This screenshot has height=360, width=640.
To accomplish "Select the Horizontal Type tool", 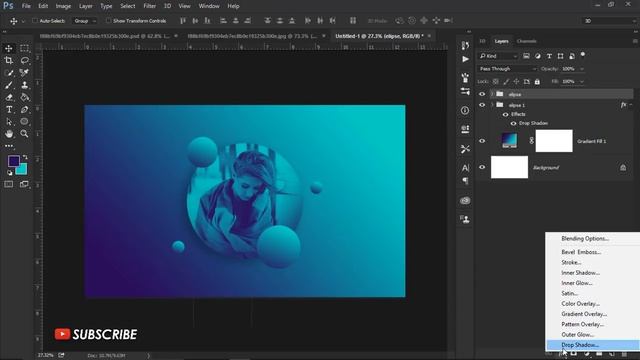I will (x=9, y=110).
